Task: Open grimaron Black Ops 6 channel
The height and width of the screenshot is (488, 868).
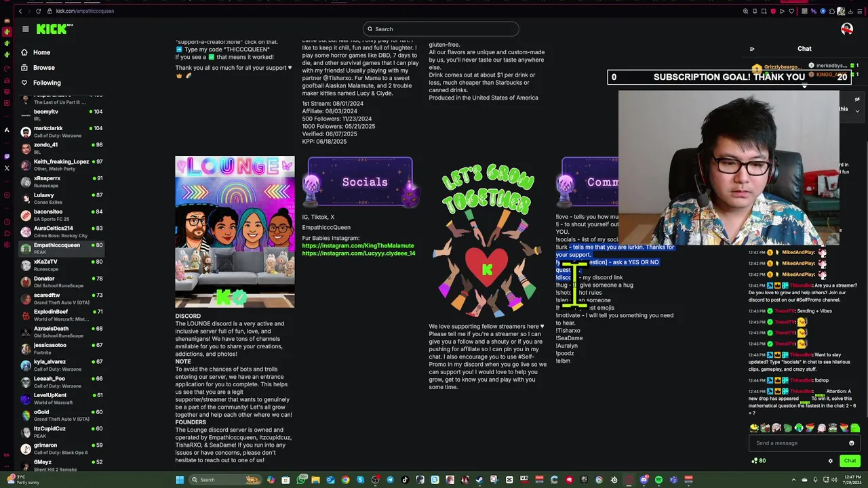Action: click(61, 449)
